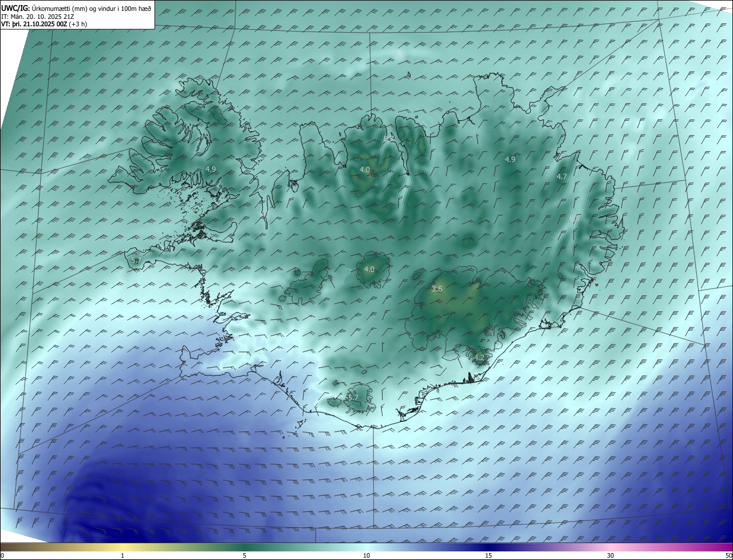Click the 5.7 value inside Mýrdalsjökull outline

[x=353, y=397]
